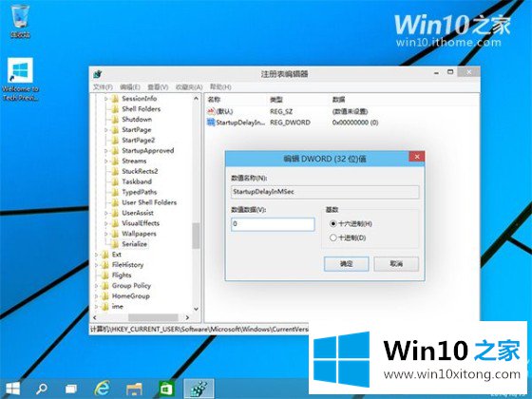Select the ime tree item
Screen dimensions: 532x399
(x=118, y=306)
